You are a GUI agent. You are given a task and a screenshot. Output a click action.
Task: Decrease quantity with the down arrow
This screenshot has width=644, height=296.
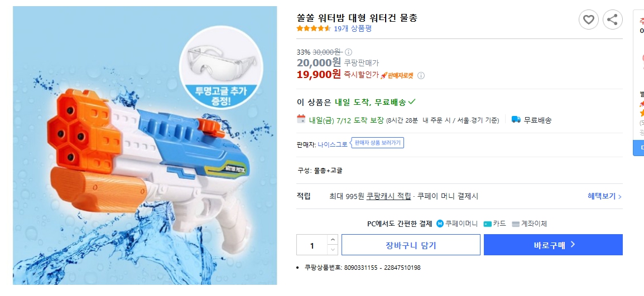333,250
